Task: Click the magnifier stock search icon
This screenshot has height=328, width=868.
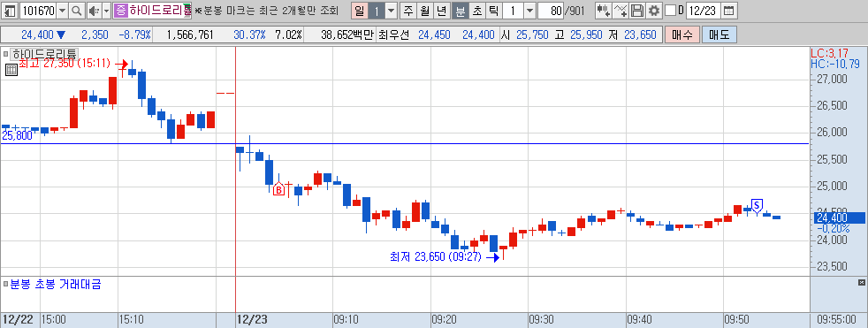Action: [x=77, y=11]
